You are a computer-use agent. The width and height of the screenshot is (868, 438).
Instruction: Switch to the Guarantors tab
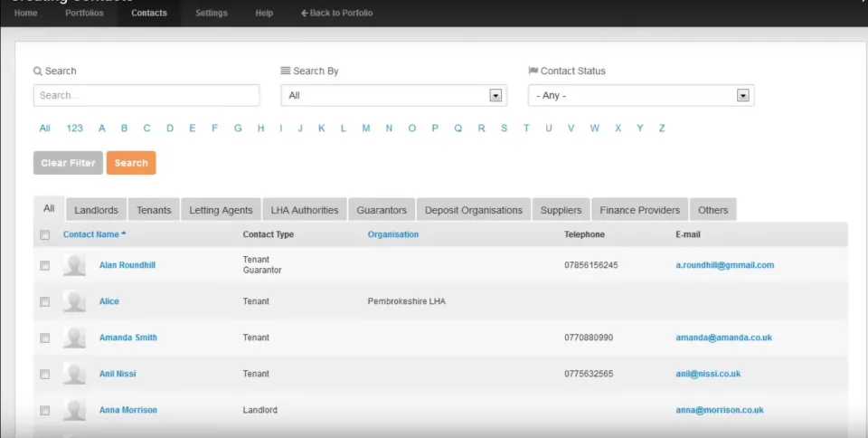382,210
